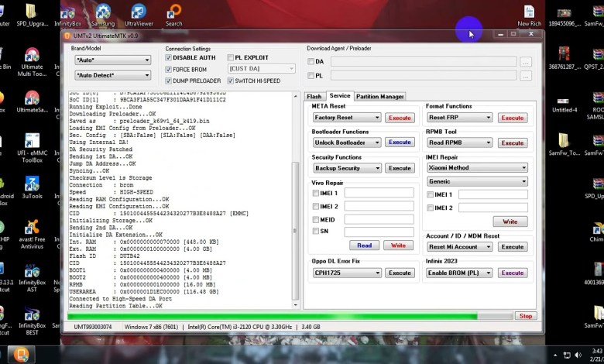
Task: Open the UltimateSa... desktop shortcut
Action: click(x=32, y=102)
